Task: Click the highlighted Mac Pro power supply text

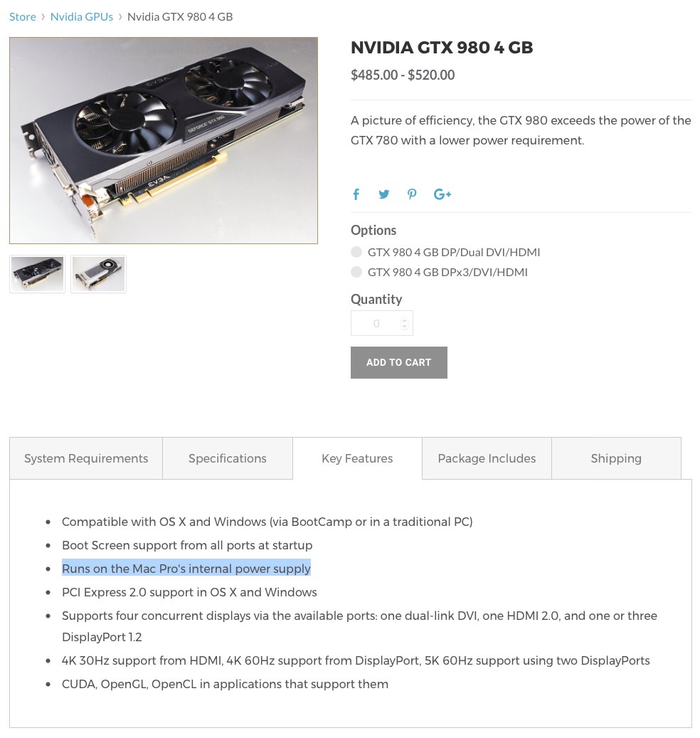Action: coord(186,569)
